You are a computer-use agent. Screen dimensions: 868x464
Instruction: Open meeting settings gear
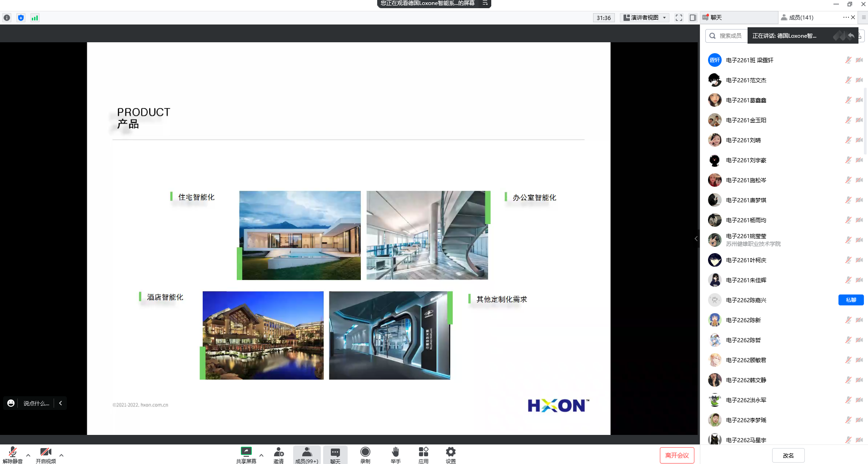[450, 454]
